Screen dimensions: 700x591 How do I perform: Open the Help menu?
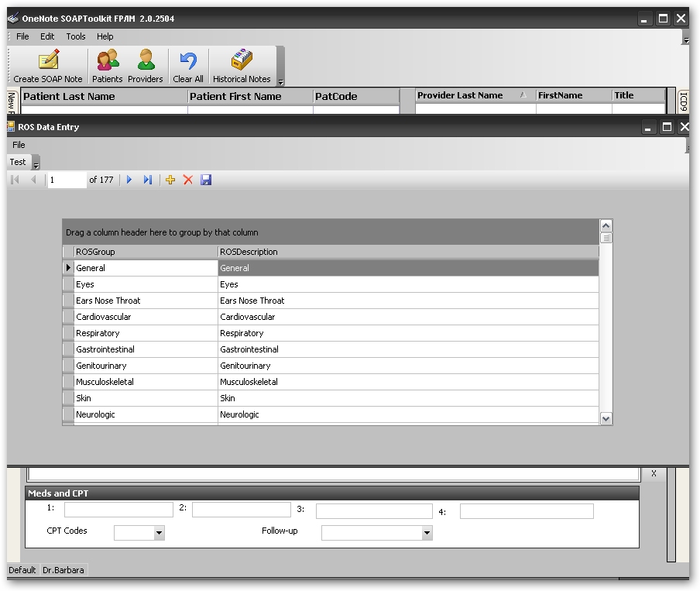coord(105,36)
